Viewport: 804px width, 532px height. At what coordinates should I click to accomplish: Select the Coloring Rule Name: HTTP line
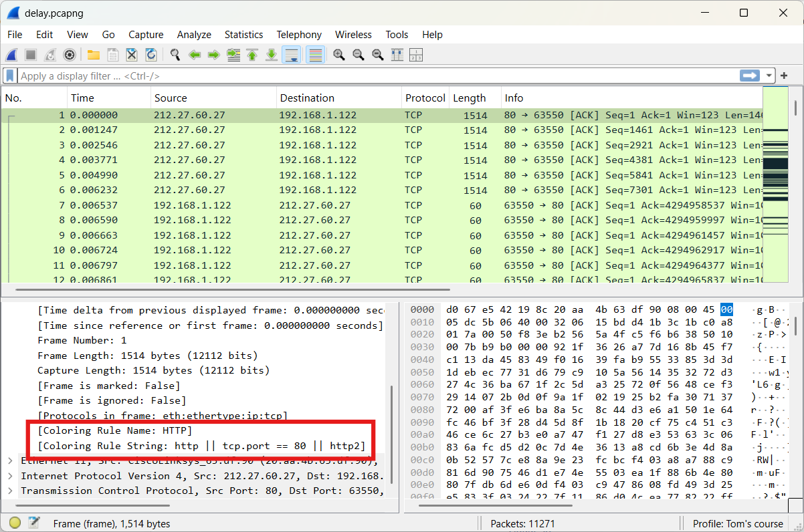(x=115, y=430)
